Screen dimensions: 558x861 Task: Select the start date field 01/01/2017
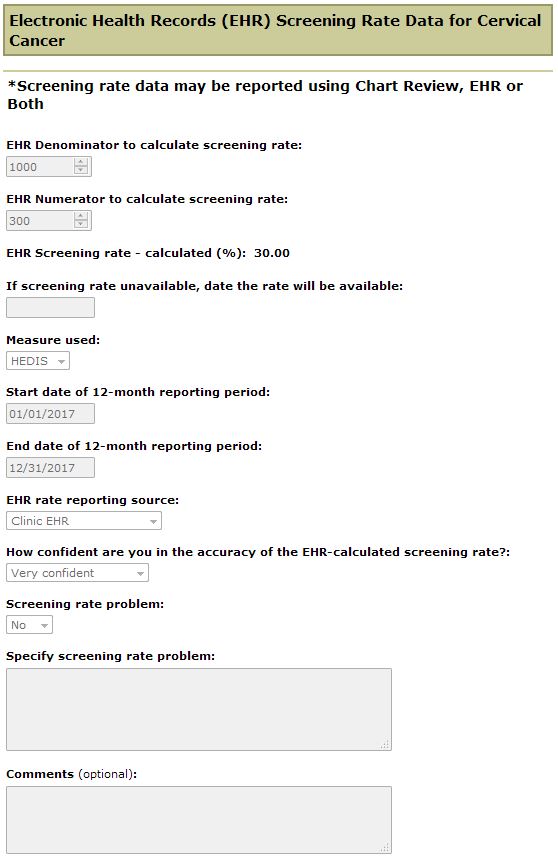[51, 413]
